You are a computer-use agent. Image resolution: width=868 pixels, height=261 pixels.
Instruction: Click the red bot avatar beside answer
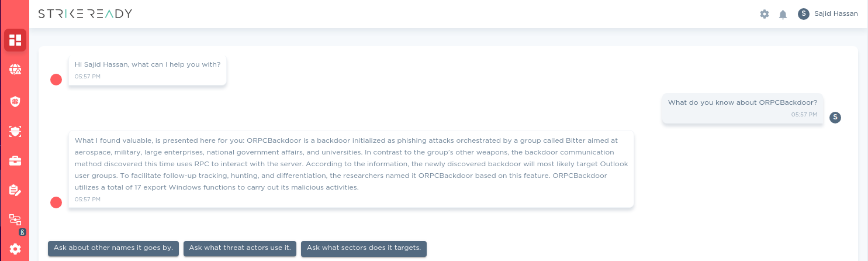(56, 202)
